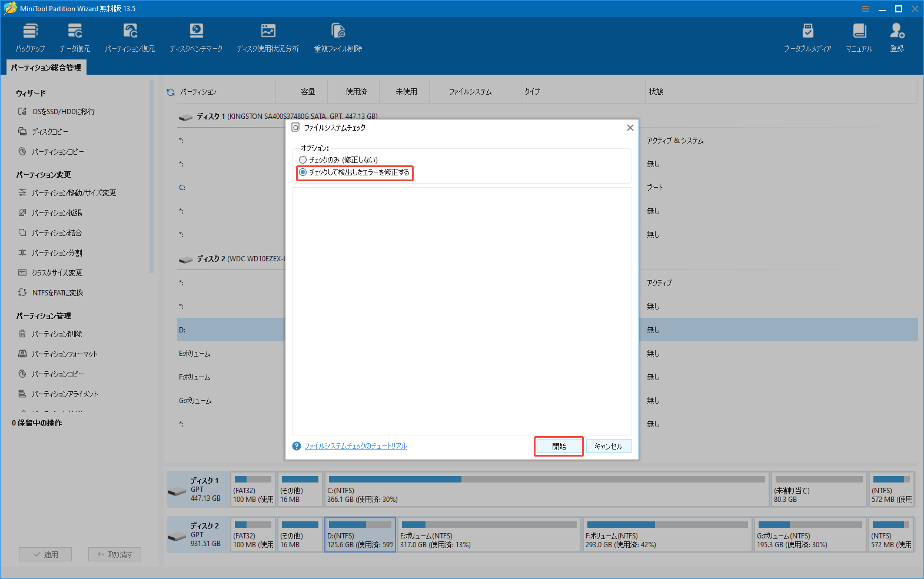Click the 適用 button

(x=45, y=554)
